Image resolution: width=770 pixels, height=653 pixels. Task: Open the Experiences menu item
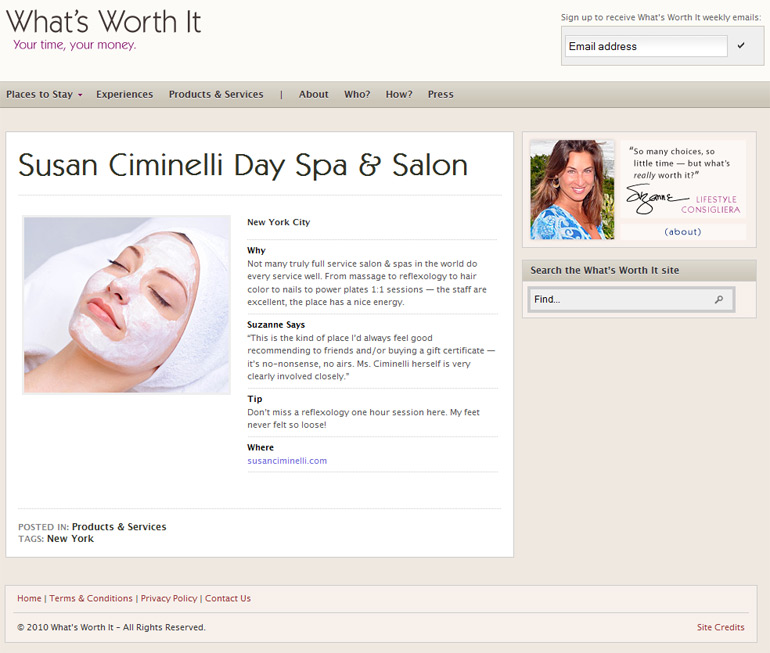coord(124,95)
